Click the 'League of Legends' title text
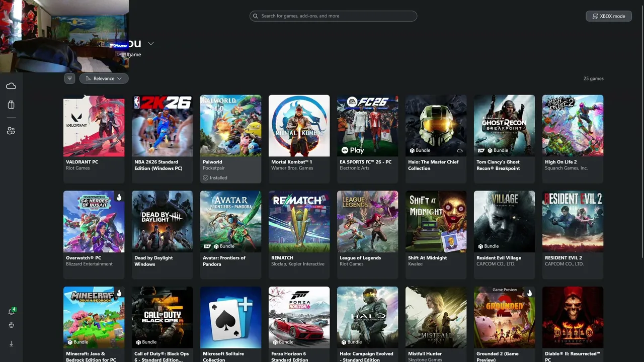 360,258
